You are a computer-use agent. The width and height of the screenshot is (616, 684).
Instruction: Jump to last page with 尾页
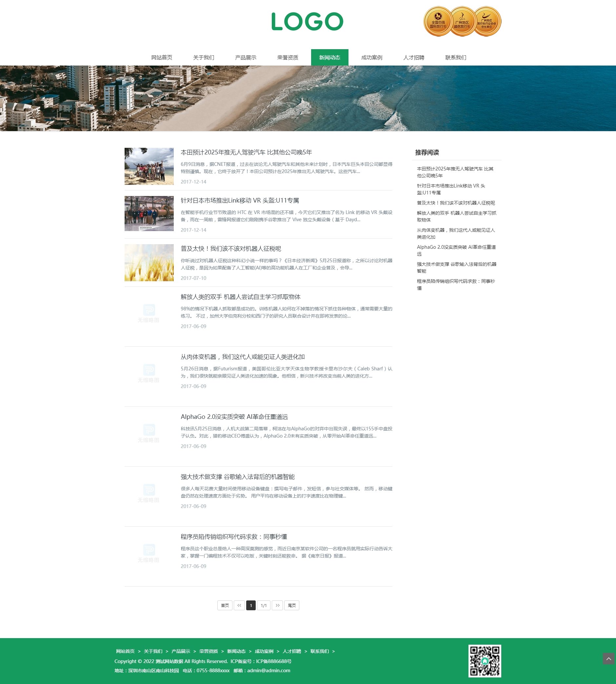click(x=291, y=605)
